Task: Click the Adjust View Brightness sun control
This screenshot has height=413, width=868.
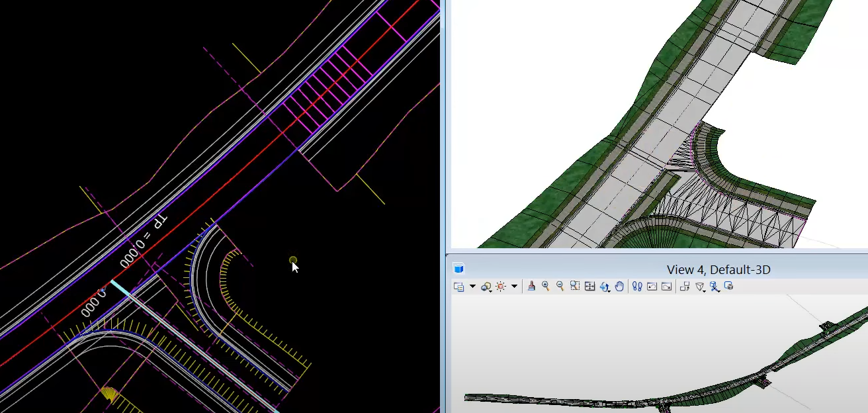Action: point(501,286)
